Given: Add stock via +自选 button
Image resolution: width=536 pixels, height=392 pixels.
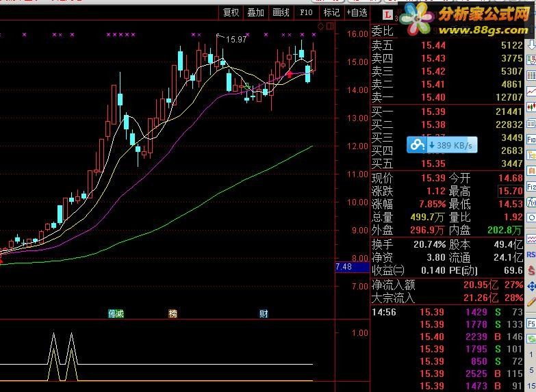Looking at the screenshot, I should click(x=357, y=12).
